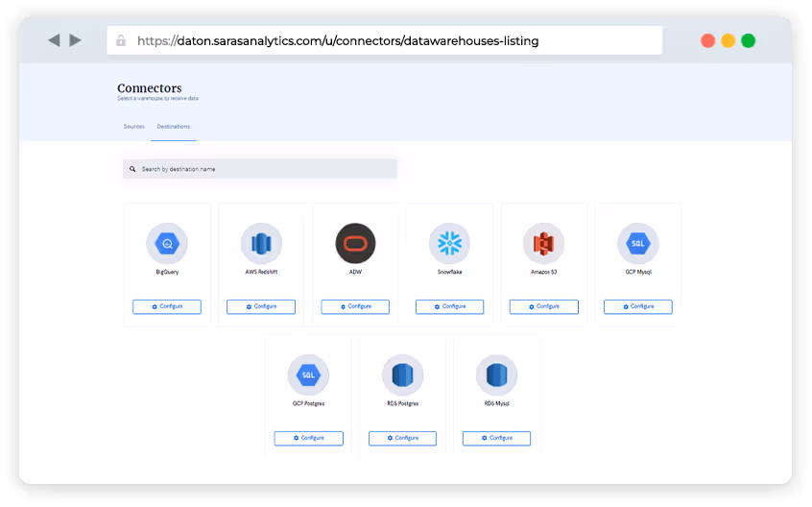
Task: Pick the Snowflake logo icon
Action: pos(449,243)
